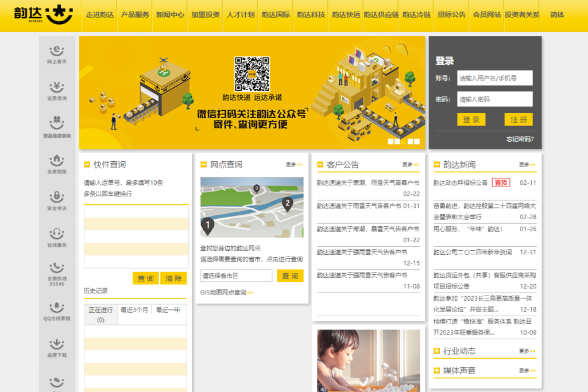
Task: Open the GIS地图网点查询 link
Action: point(226,292)
